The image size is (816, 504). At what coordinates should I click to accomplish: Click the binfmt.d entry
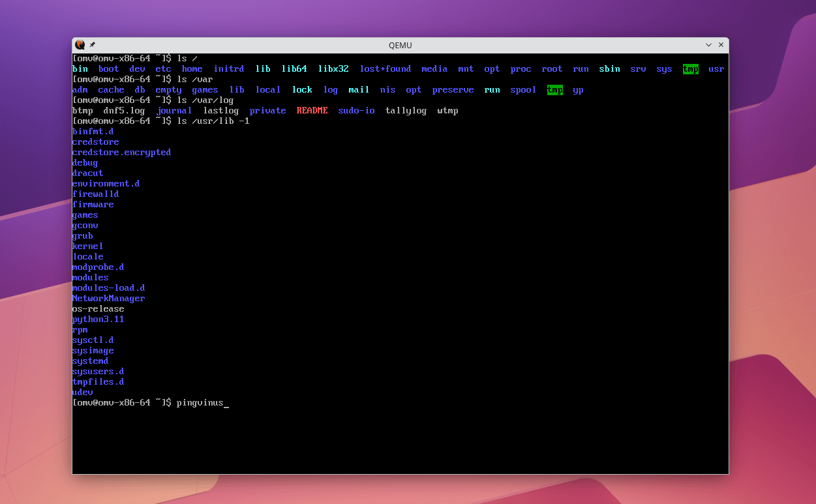click(x=93, y=132)
